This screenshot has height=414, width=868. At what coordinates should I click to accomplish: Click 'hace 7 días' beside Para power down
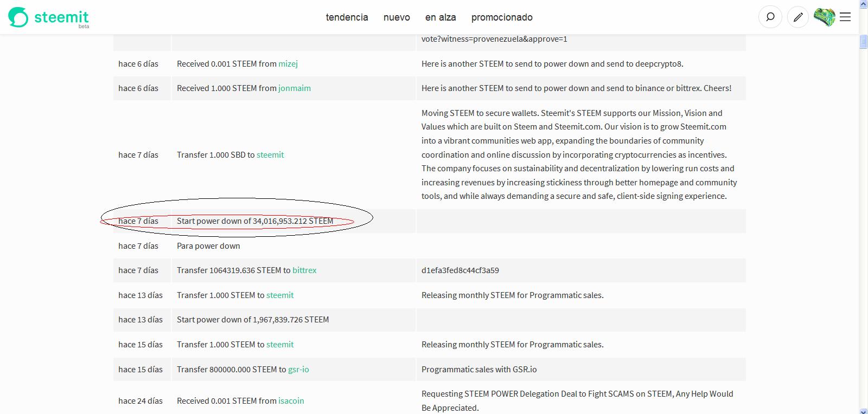[x=138, y=246]
